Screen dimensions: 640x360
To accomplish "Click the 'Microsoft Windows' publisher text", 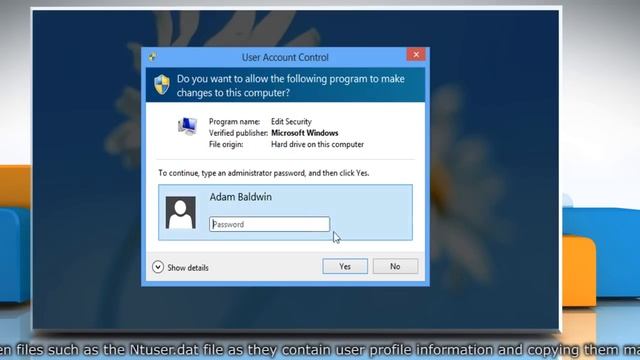I will (x=304, y=133).
